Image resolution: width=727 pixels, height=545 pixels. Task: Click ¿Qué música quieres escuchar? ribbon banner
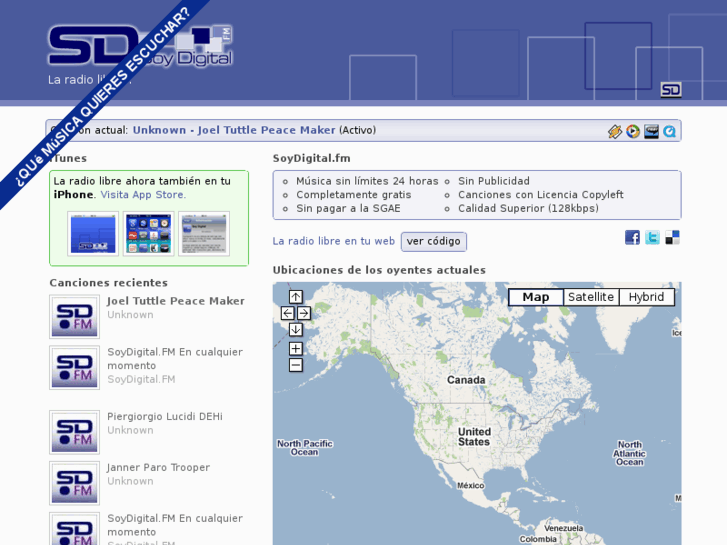(x=102, y=98)
